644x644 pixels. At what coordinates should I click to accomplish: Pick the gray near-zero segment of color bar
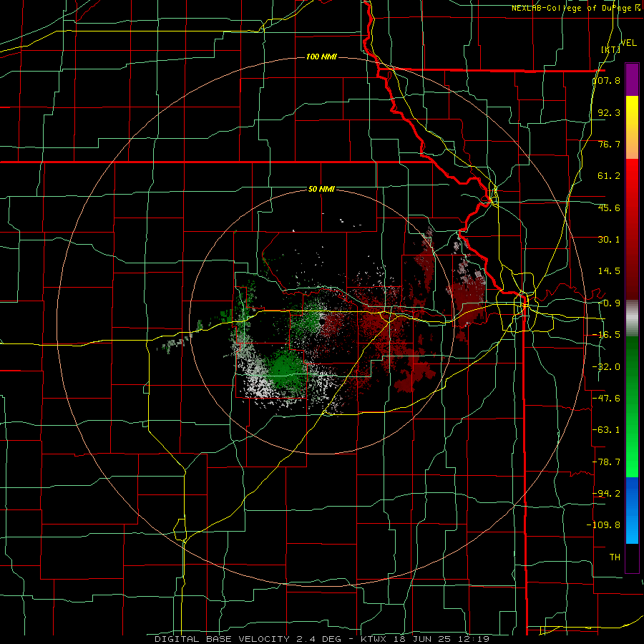(x=632, y=318)
